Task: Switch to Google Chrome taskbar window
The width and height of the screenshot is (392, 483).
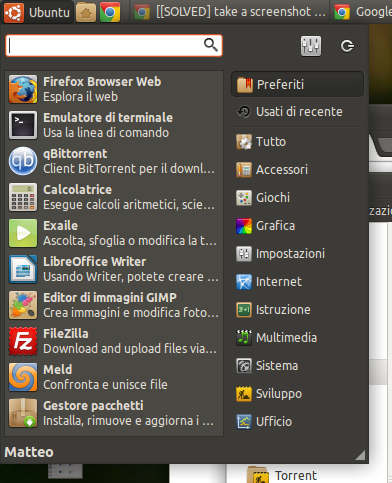Action: [x=362, y=12]
